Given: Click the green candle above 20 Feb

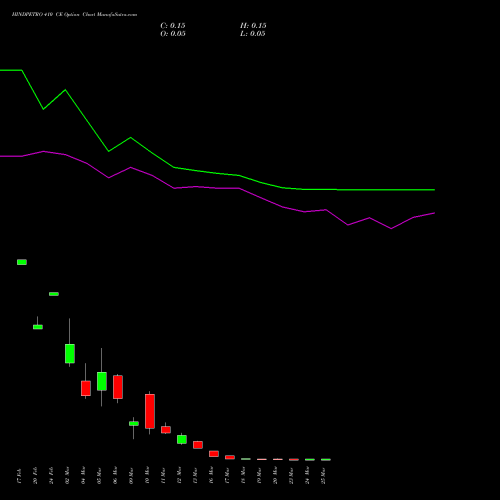Looking at the screenshot, I should pos(38,327).
